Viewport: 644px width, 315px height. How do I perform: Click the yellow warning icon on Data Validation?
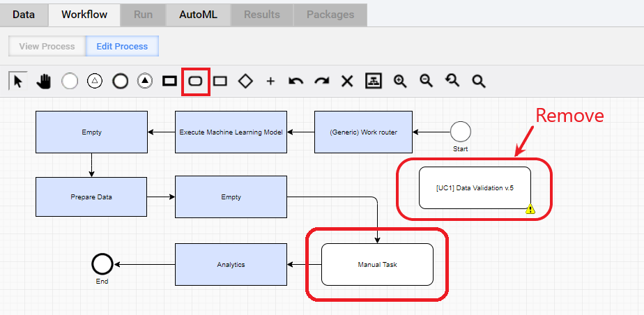tap(530, 209)
